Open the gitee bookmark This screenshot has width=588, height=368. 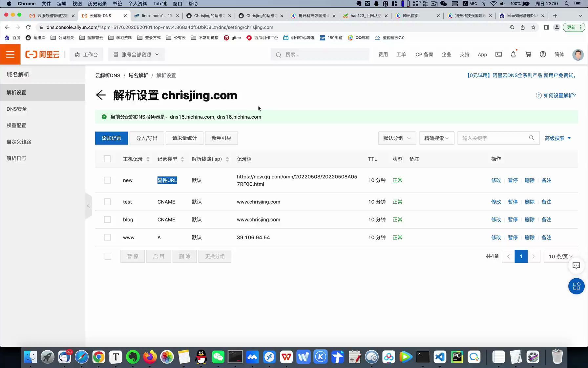pos(232,38)
